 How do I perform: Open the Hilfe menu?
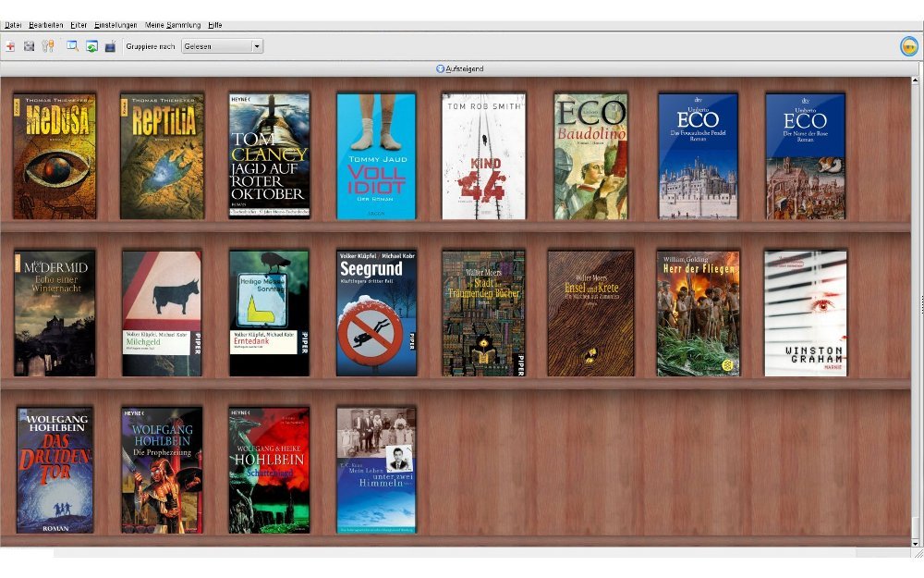point(214,25)
